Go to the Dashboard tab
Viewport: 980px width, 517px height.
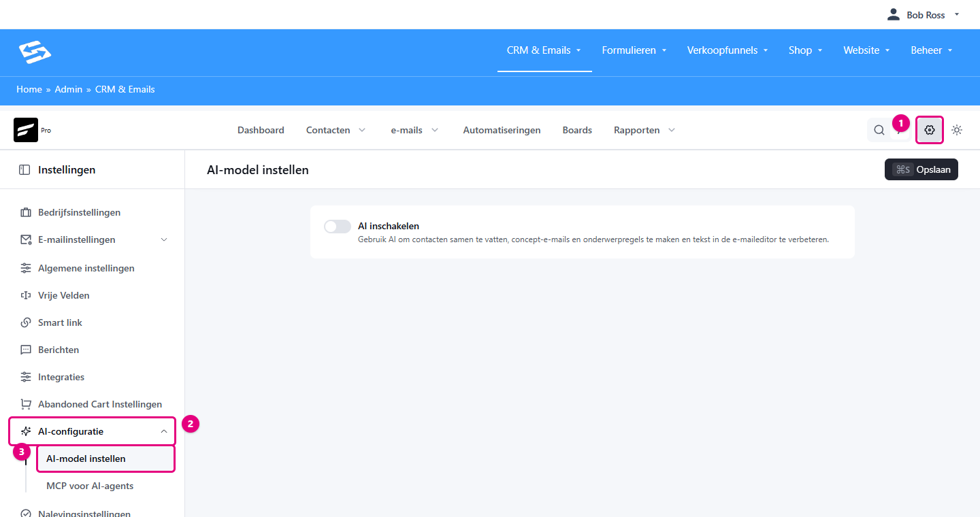261,130
